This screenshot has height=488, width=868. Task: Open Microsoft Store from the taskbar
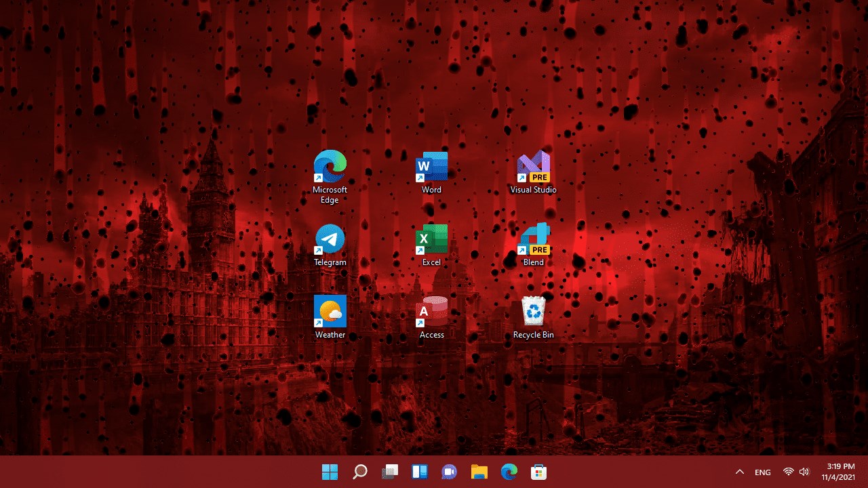tap(538, 472)
